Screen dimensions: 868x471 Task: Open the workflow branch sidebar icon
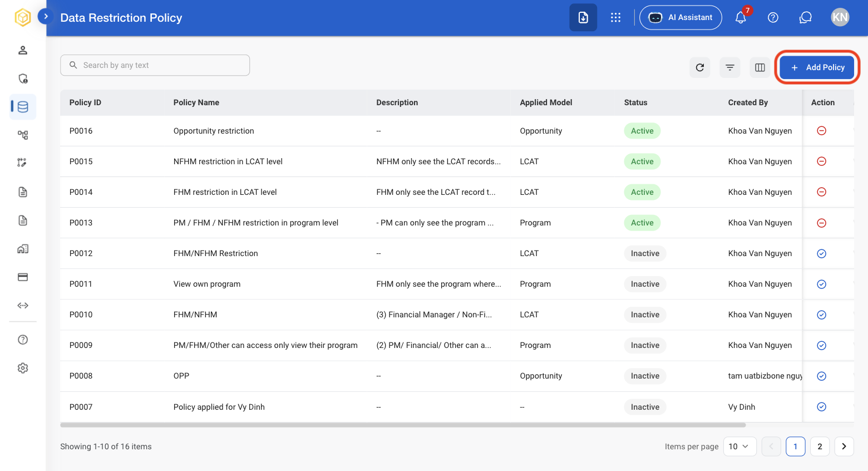[x=22, y=163]
